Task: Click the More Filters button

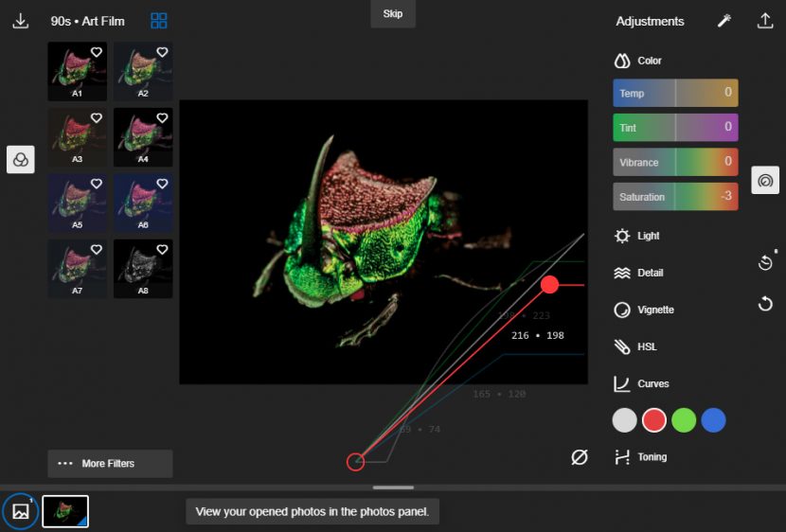Action: click(x=110, y=464)
